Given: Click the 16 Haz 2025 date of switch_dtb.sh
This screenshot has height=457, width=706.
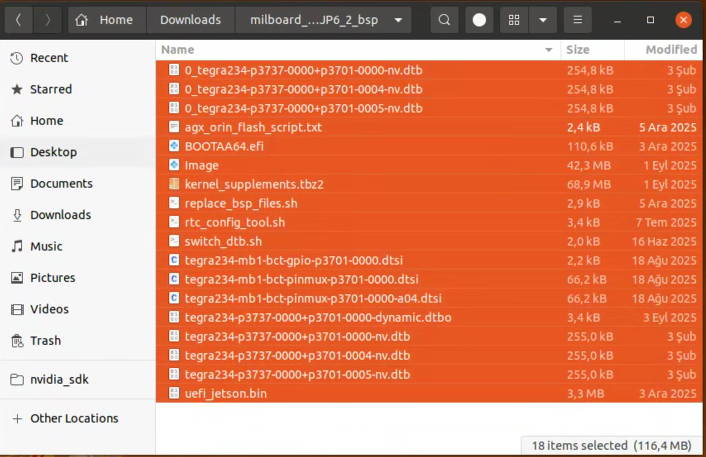Looking at the screenshot, I should [664, 241].
